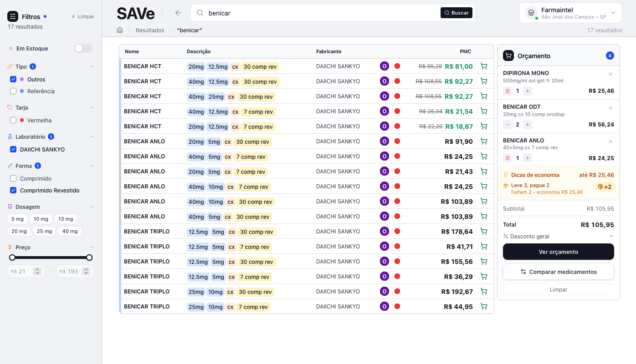The width and height of the screenshot is (636, 364).
Task: Select the 20 mg dosage chip
Action: [19, 231]
